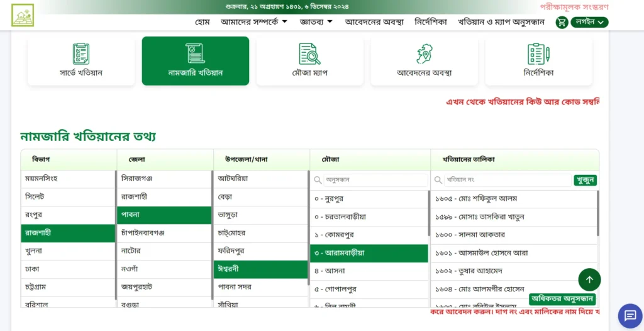The image size is (644, 331).
Task: Open the লগইন dropdown
Action: tap(589, 22)
